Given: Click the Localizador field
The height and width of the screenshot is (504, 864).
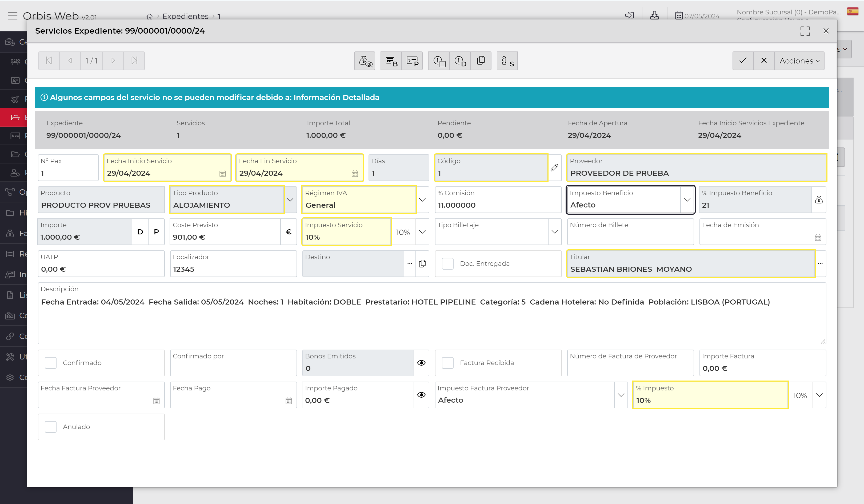Looking at the screenshot, I should pyautogui.click(x=233, y=264).
